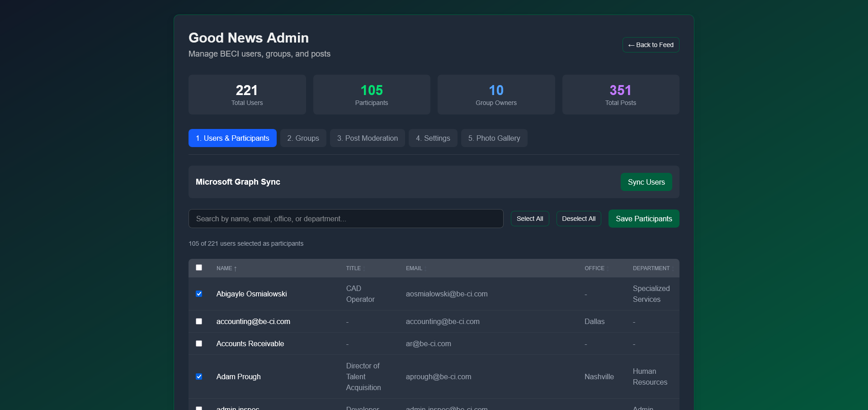Click the Sync Users button

(646, 182)
